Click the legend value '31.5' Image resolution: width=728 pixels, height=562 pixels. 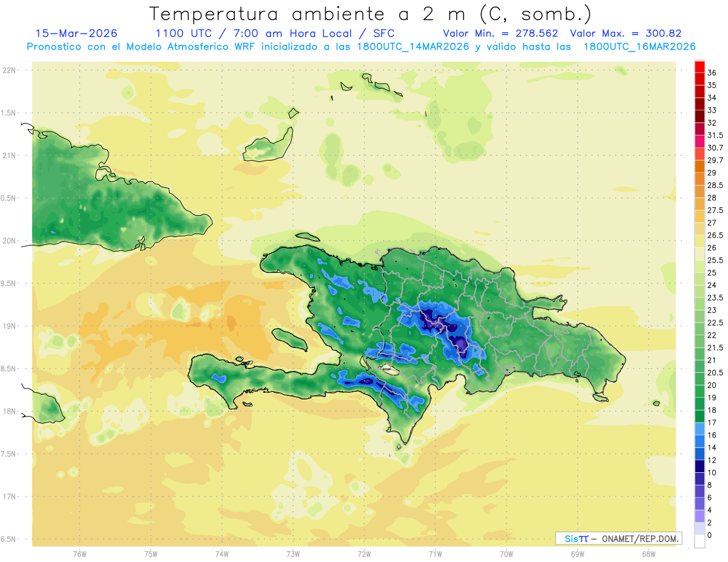pyautogui.click(x=715, y=135)
